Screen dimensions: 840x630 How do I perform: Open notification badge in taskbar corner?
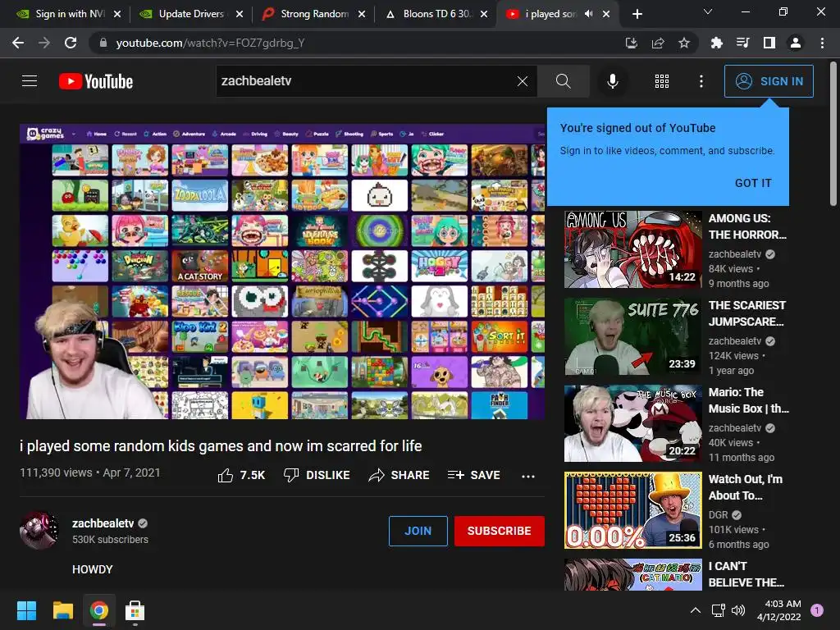pos(817,609)
